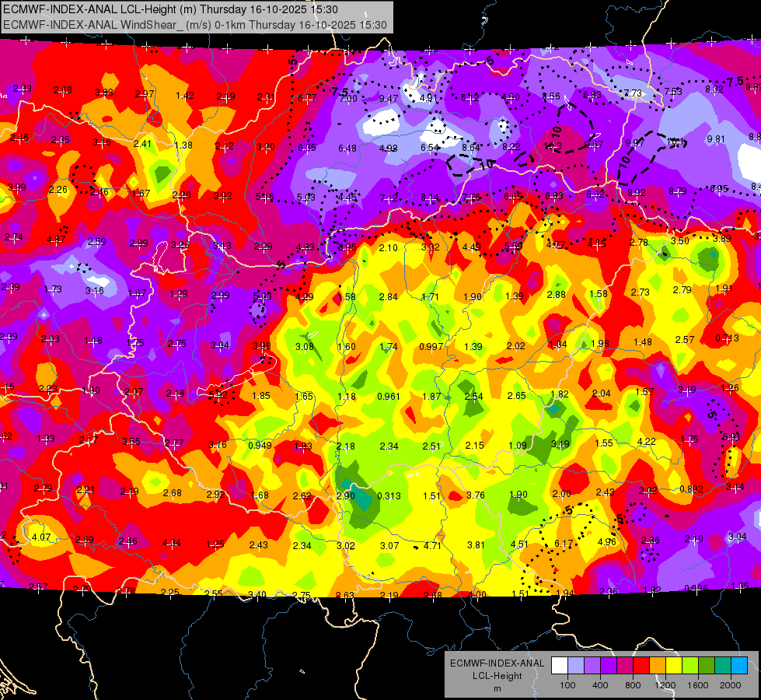Click the wind shear value 7.73
Image resolution: width=761 pixels, height=700 pixels.
[633, 93]
